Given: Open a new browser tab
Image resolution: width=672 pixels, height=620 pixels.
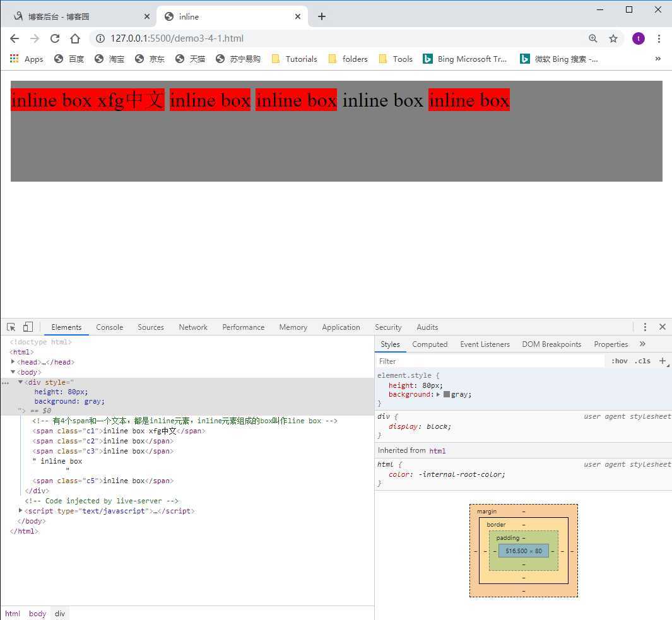Looking at the screenshot, I should pos(322,16).
